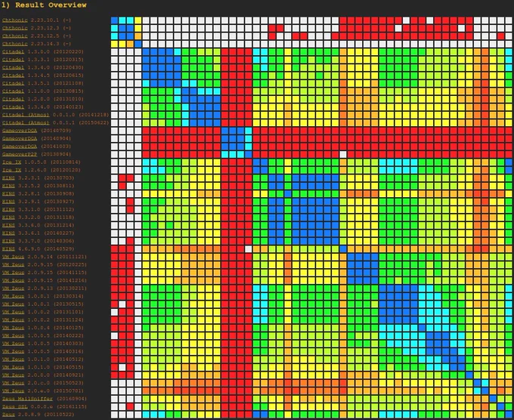Viewport: 514px width, 420px height.
Task: Open KINS 3.2.8.1 (20130908) link
Action: pos(8,193)
